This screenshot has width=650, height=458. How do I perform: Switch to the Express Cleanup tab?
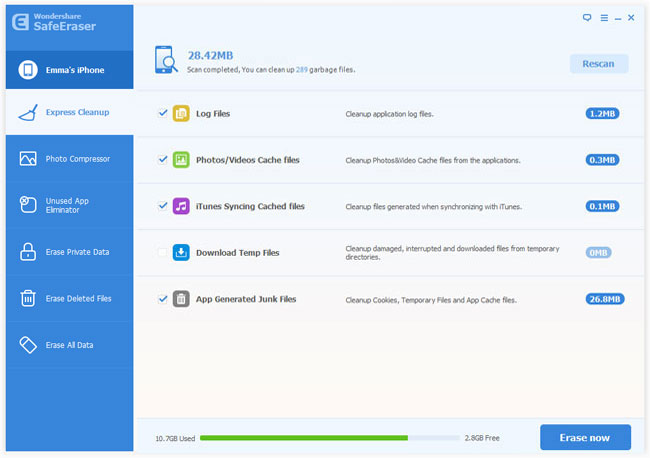coord(70,112)
